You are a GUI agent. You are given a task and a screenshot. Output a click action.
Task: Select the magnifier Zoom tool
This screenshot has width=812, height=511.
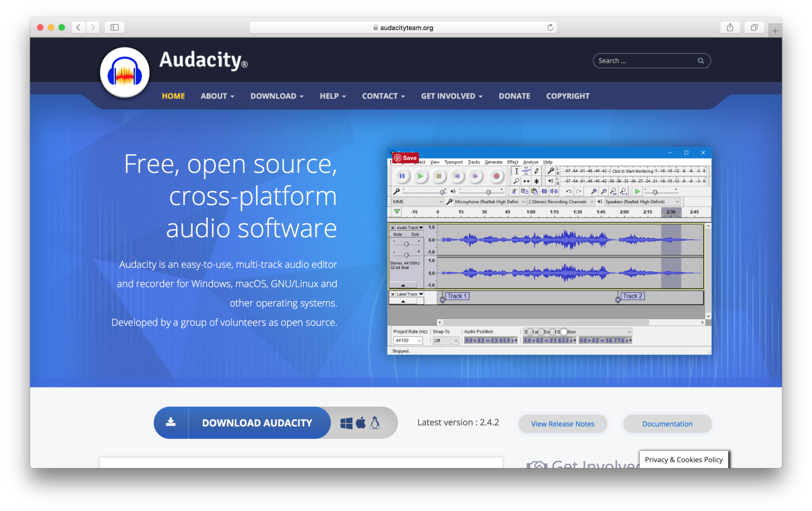pyautogui.click(x=516, y=181)
